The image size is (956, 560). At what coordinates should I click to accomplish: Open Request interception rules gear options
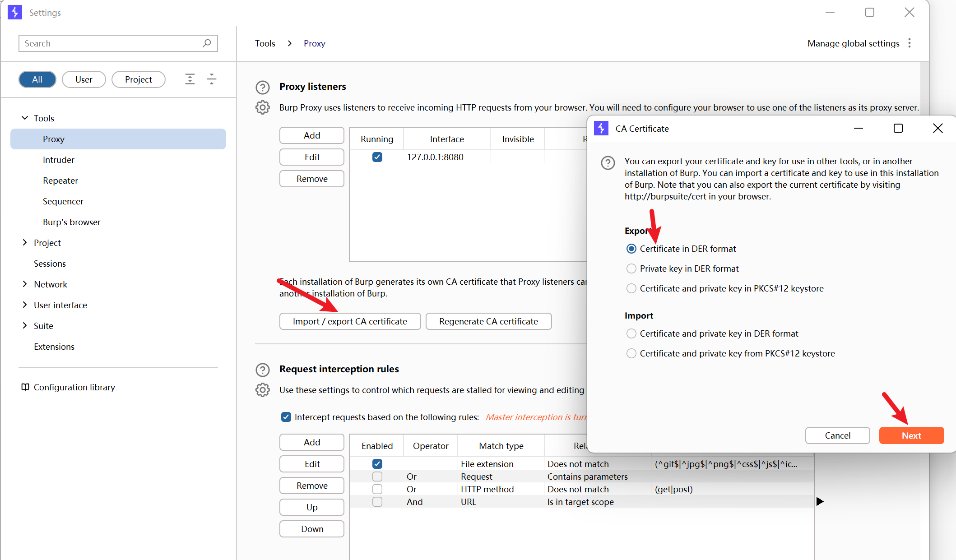coord(263,390)
